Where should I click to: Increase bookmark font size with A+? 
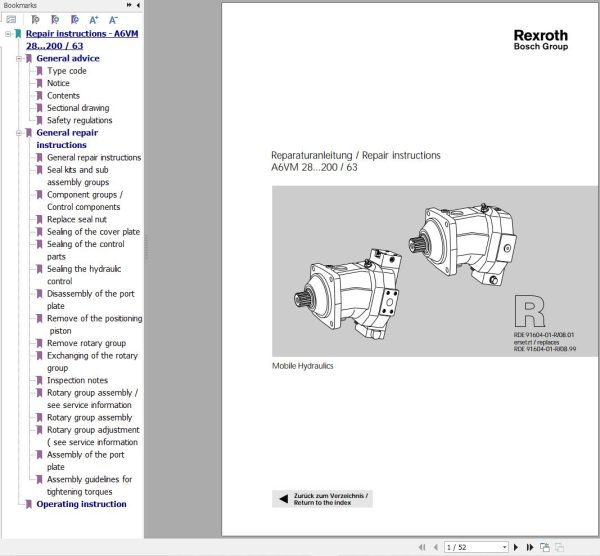[94, 20]
